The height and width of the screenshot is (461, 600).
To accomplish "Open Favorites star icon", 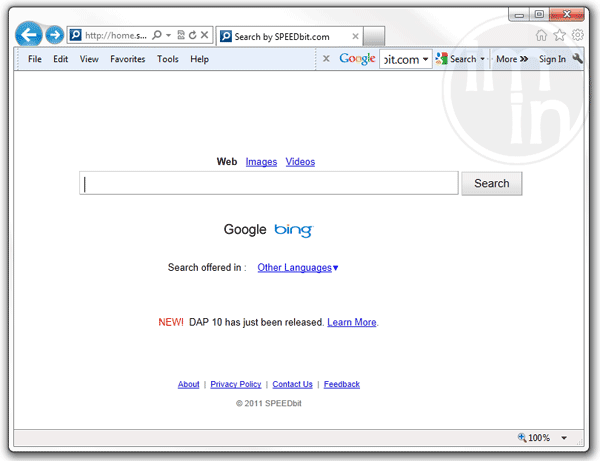I will click(559, 35).
